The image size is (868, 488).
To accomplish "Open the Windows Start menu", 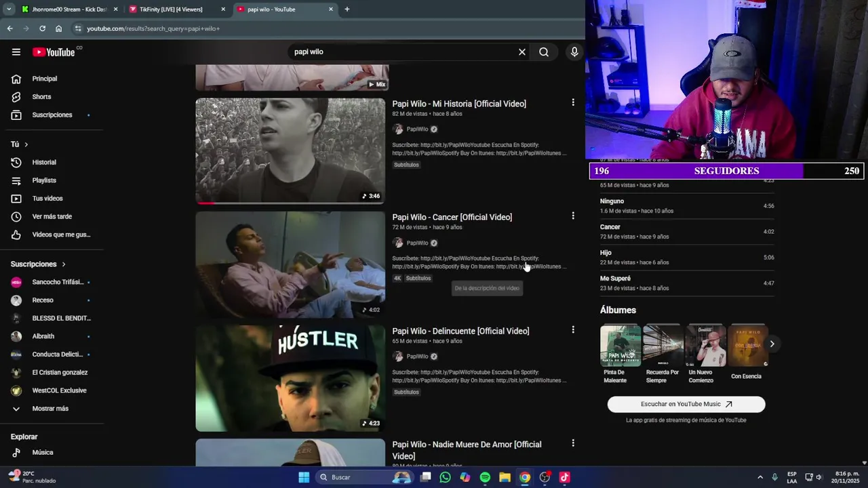I will click(x=304, y=477).
